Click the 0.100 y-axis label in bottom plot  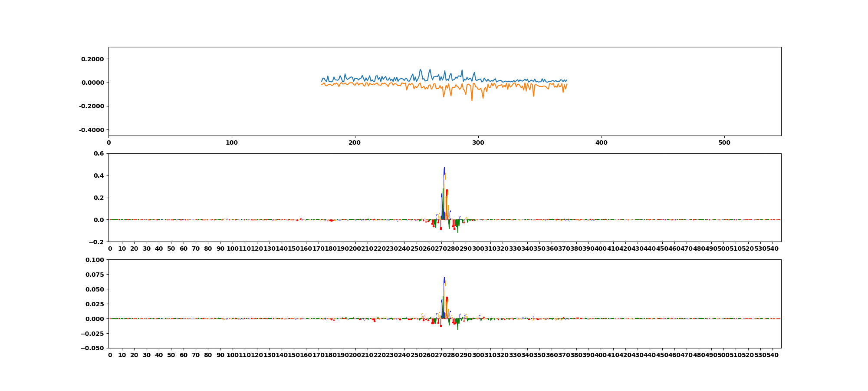[95, 260]
